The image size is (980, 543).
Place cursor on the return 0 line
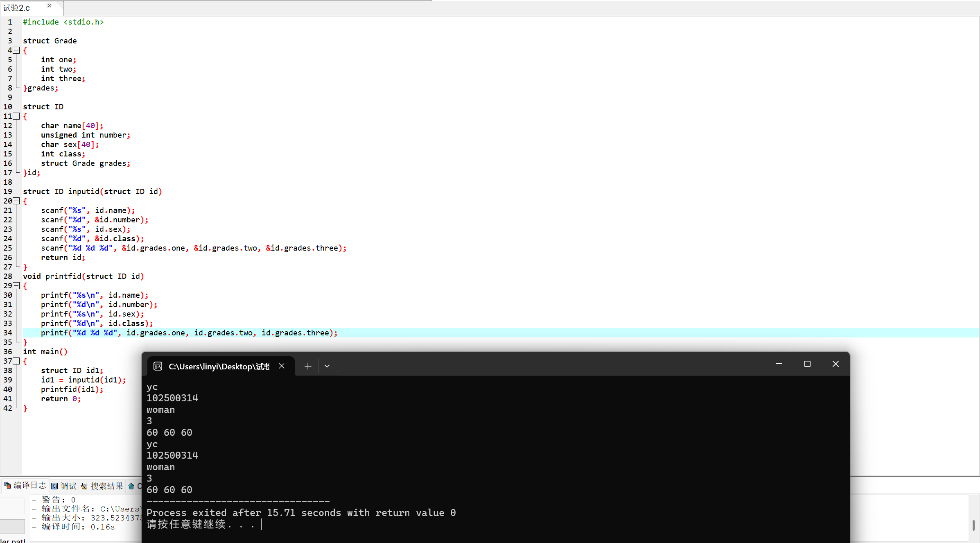pos(61,399)
